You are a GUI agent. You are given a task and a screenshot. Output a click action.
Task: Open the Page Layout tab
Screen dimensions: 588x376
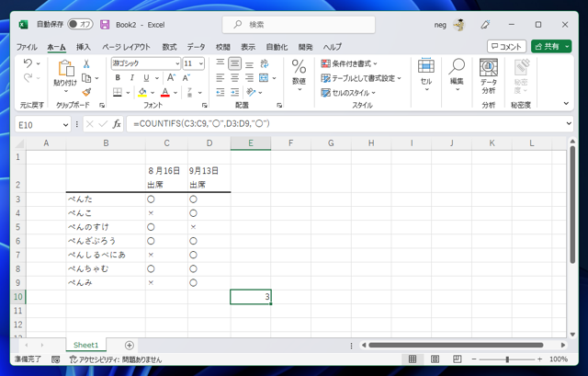127,47
